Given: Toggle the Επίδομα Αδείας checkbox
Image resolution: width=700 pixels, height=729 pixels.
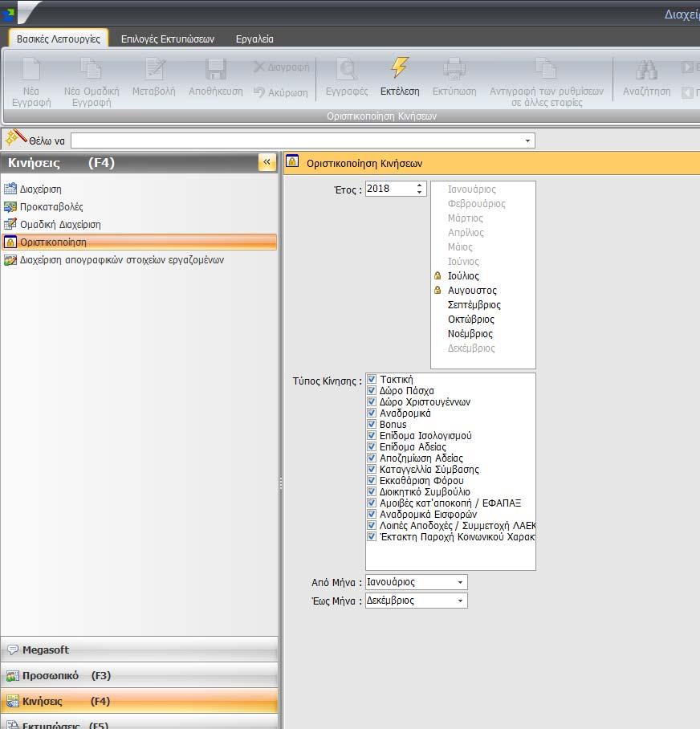Looking at the screenshot, I should pos(372,446).
